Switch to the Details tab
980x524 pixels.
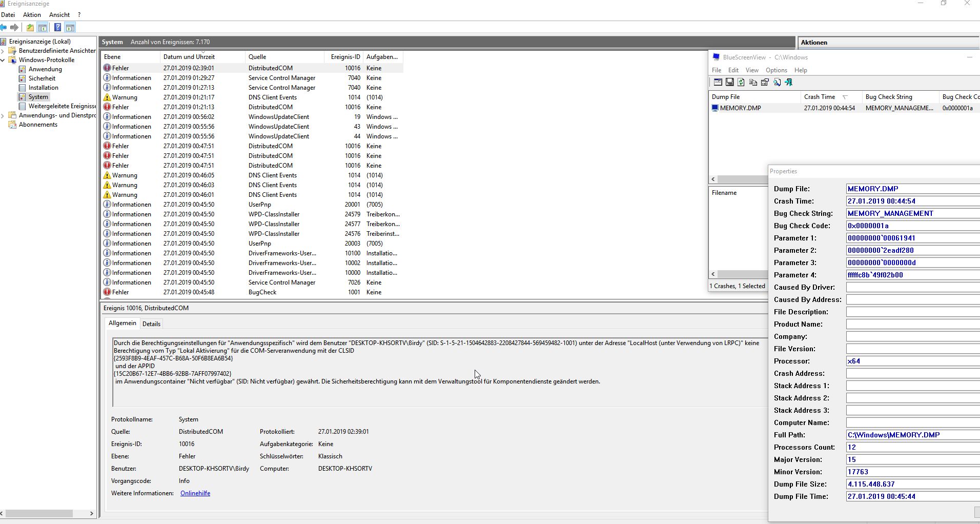[151, 324]
